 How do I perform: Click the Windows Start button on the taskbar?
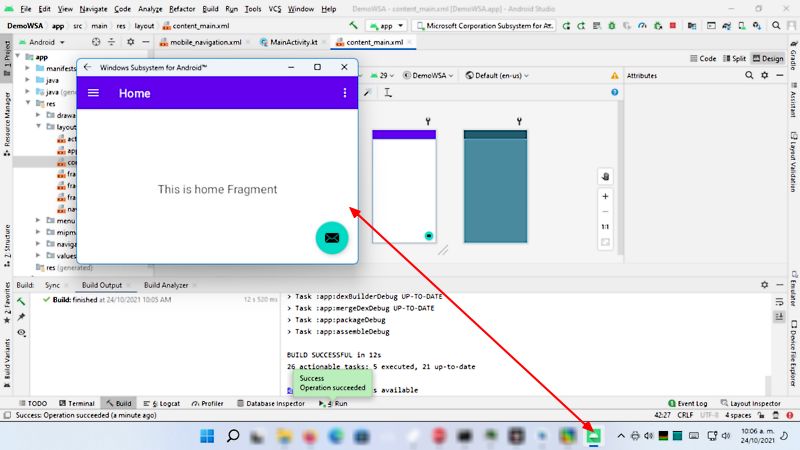click(207, 436)
